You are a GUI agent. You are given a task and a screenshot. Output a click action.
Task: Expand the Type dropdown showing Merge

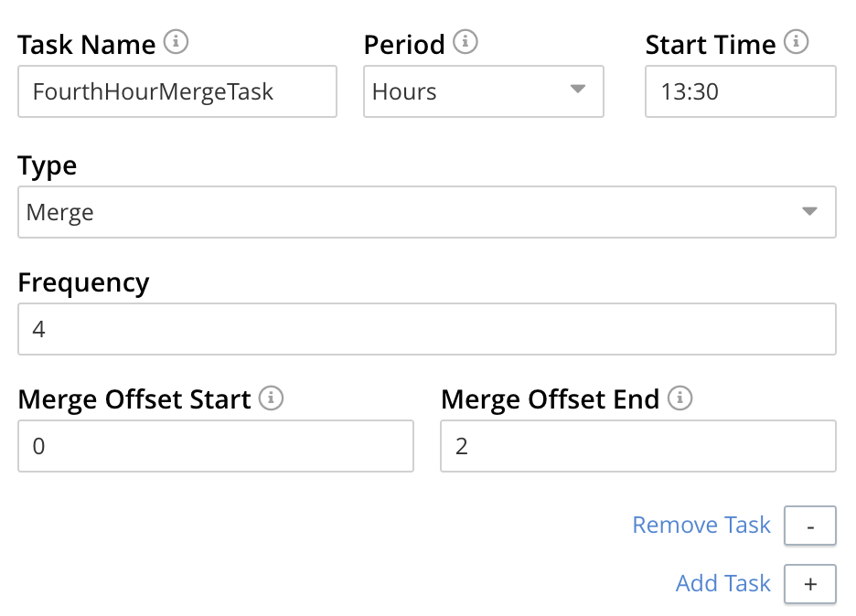(x=426, y=212)
